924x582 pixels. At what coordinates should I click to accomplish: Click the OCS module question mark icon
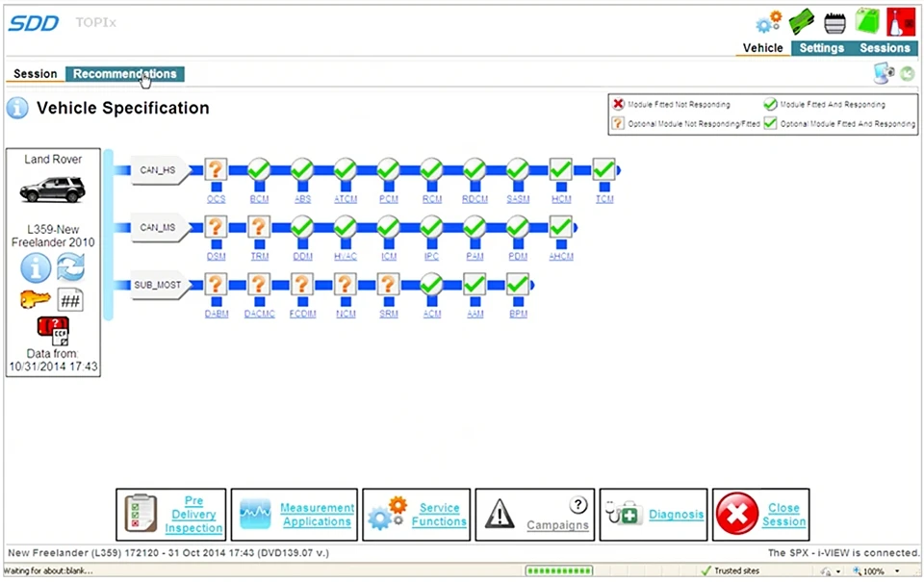(x=217, y=169)
